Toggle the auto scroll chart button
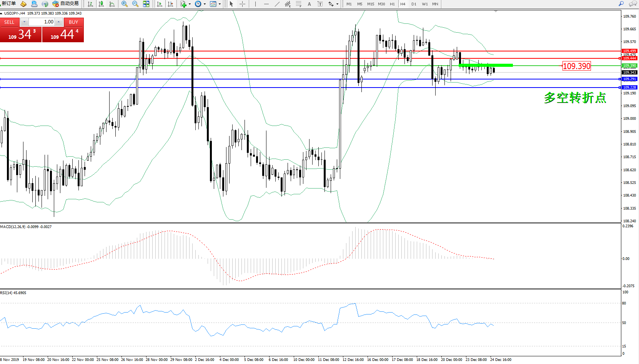 point(160,4)
